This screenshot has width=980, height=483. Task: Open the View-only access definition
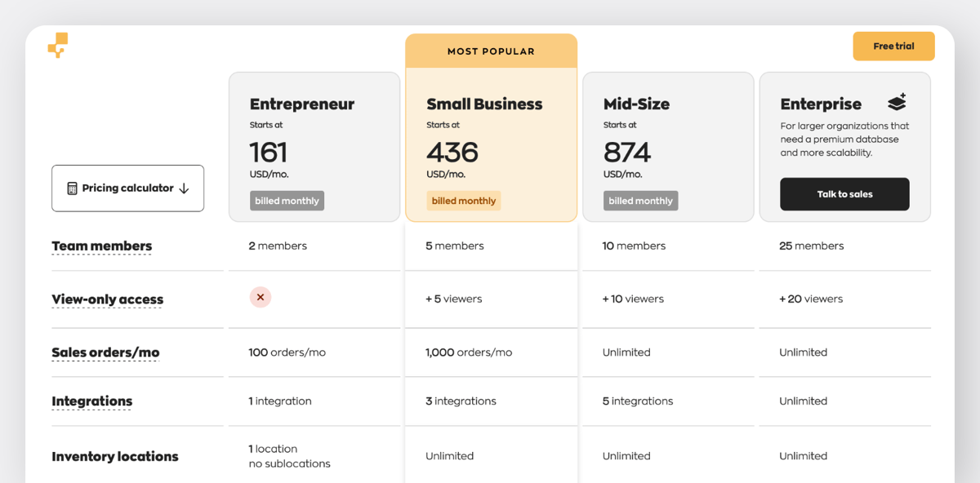click(x=107, y=299)
